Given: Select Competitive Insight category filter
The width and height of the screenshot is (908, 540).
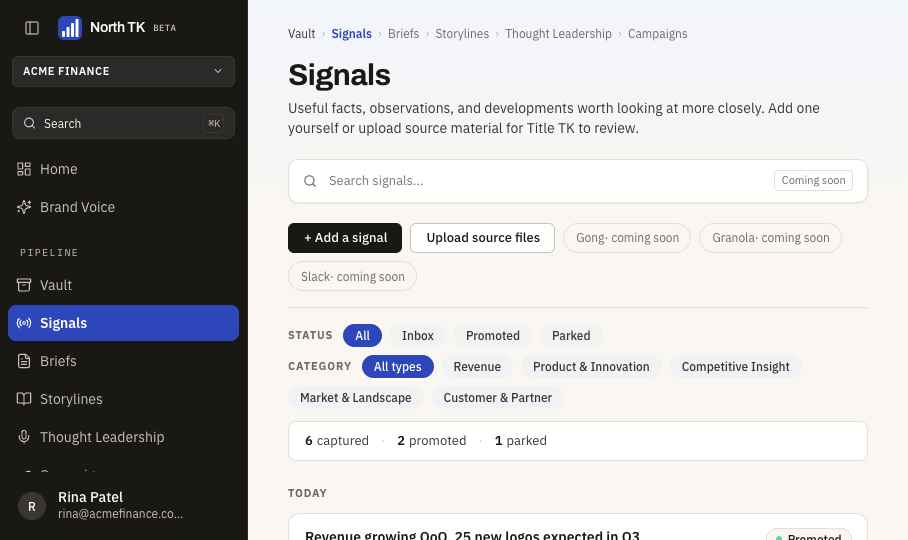Looking at the screenshot, I should pyautogui.click(x=735, y=367).
